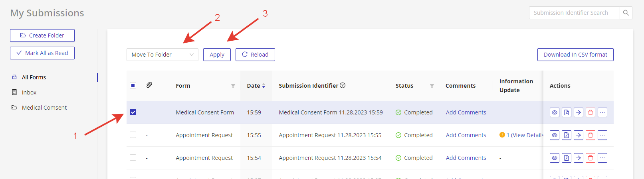The width and height of the screenshot is (644, 179).
Task: View the Medical Consent Form submission (eye icon)
Action: coord(555,112)
